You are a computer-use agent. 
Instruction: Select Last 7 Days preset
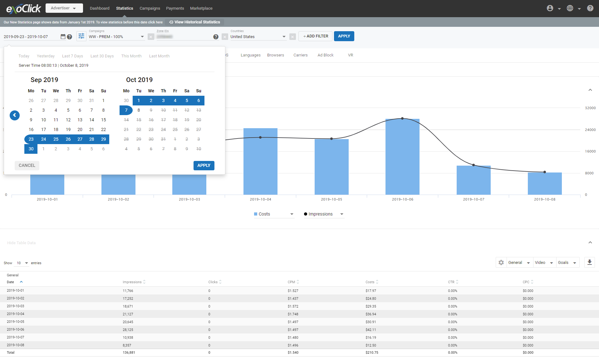(x=72, y=56)
